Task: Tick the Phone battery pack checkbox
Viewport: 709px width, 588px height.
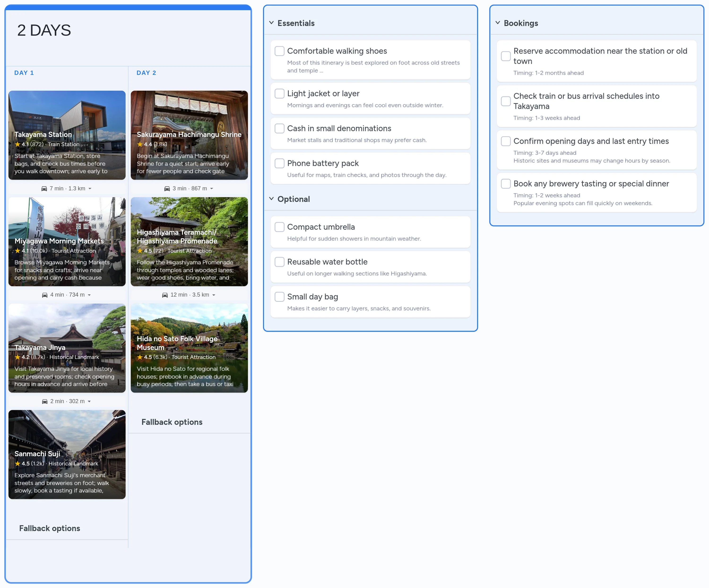Action: 279,163
